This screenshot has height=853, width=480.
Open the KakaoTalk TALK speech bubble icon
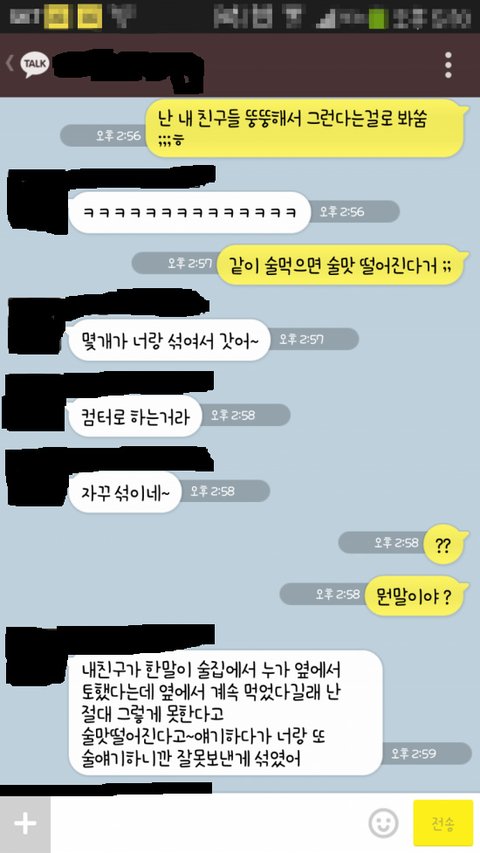tap(35, 65)
